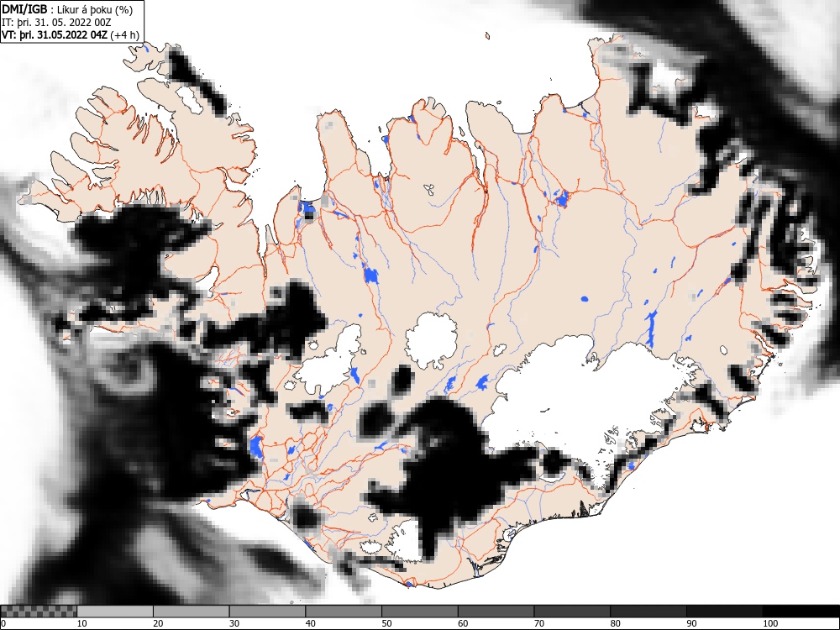Click the round white Hofsjökull glacier
The image size is (840, 630).
431,341
